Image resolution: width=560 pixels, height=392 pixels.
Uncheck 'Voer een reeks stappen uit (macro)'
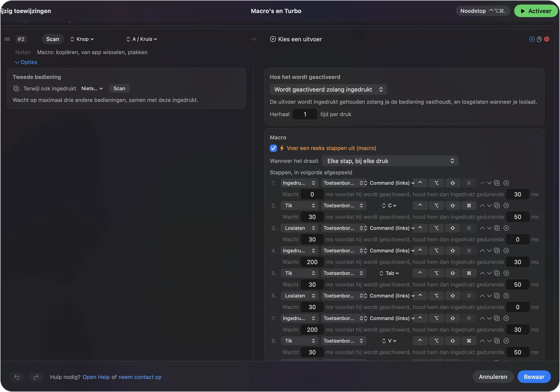(x=274, y=148)
